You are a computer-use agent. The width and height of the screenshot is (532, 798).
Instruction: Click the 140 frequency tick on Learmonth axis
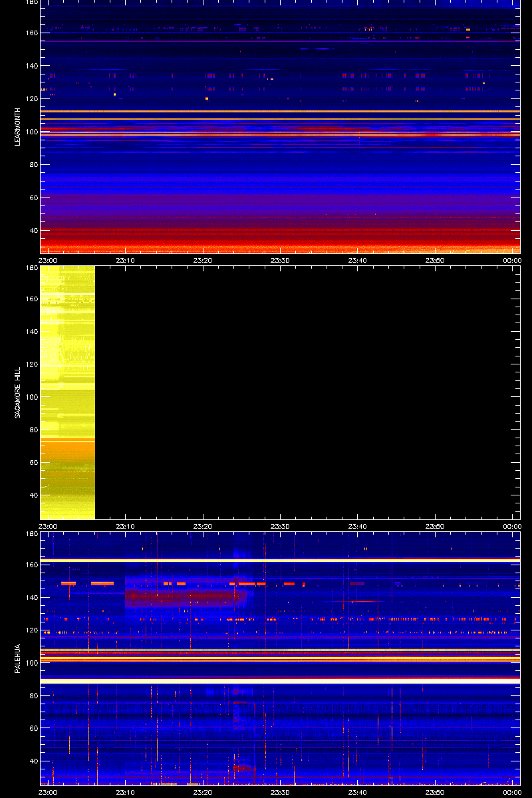(31, 66)
